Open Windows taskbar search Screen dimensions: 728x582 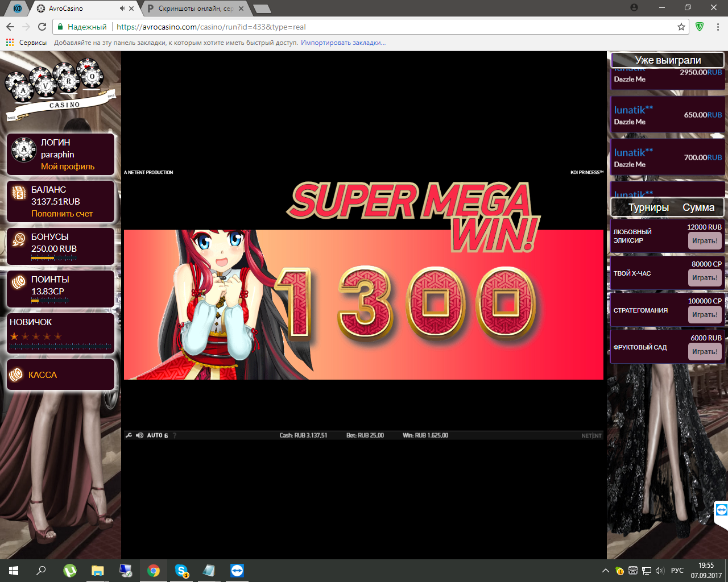tap(41, 571)
